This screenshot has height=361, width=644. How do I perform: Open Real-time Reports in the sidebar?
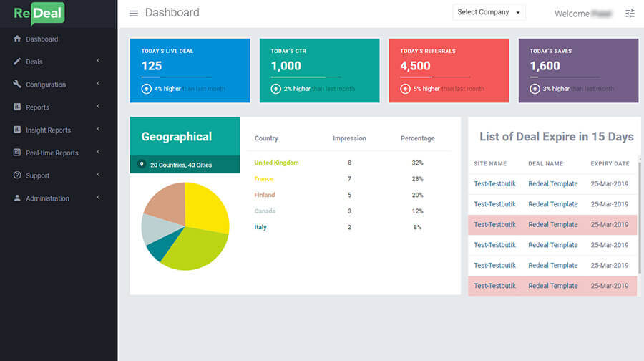(52, 153)
